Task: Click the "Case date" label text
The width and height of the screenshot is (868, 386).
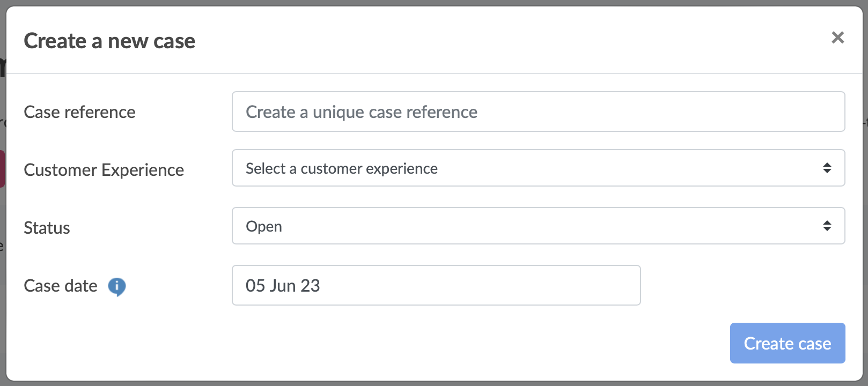Action: (x=61, y=286)
